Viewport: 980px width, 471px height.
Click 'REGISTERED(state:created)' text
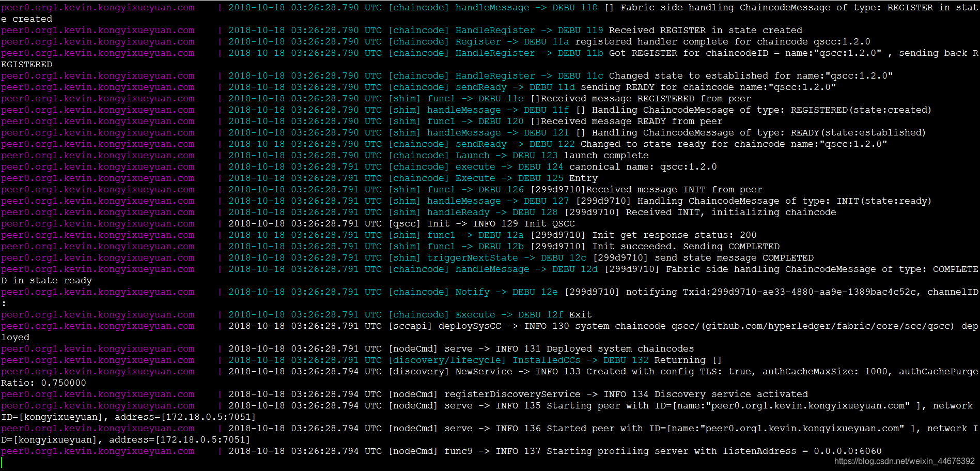(861, 110)
